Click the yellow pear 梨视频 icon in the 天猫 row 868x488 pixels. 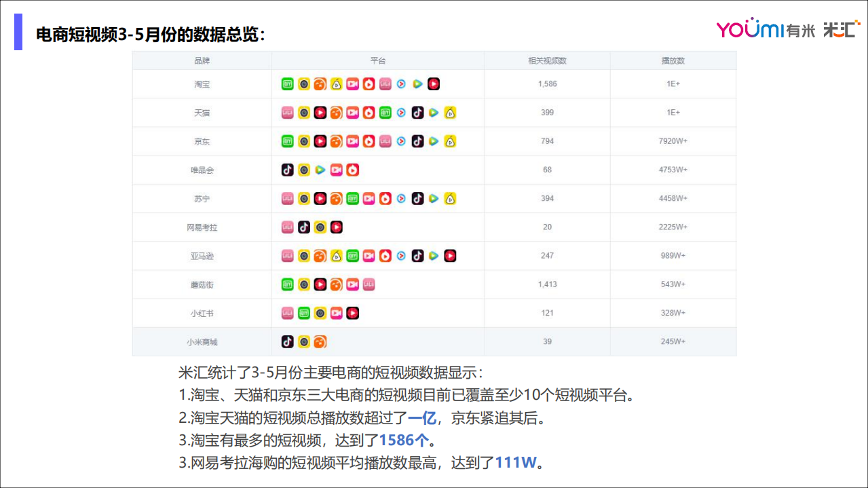(x=449, y=112)
